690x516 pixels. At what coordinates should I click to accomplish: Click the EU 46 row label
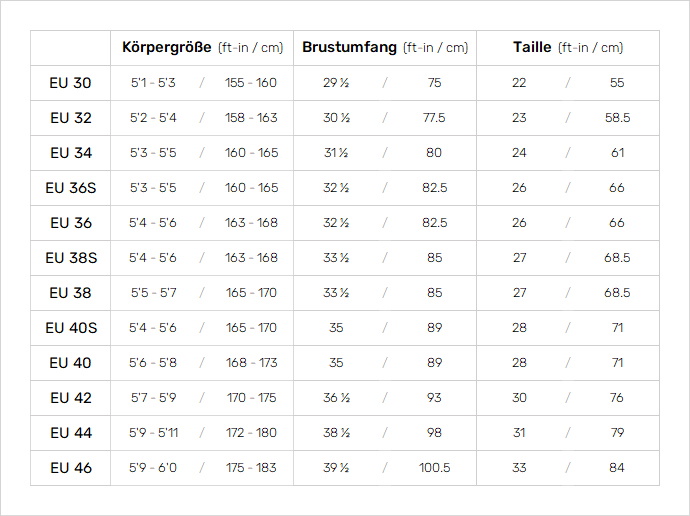click(x=70, y=468)
